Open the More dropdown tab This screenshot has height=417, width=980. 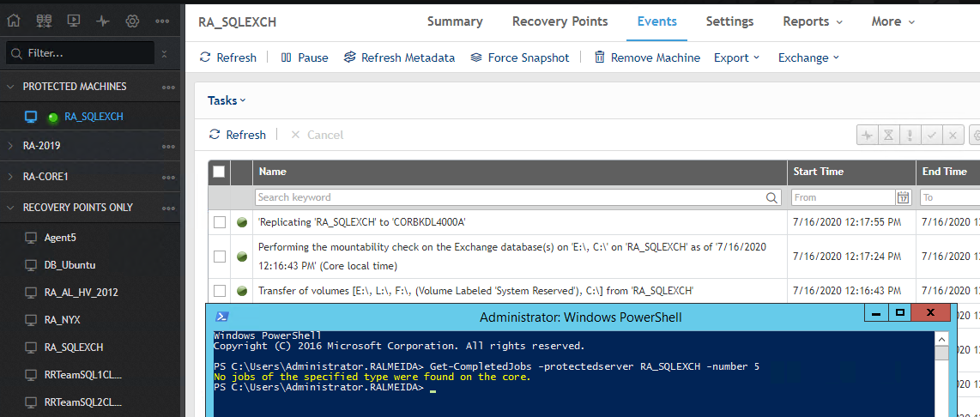(x=893, y=21)
